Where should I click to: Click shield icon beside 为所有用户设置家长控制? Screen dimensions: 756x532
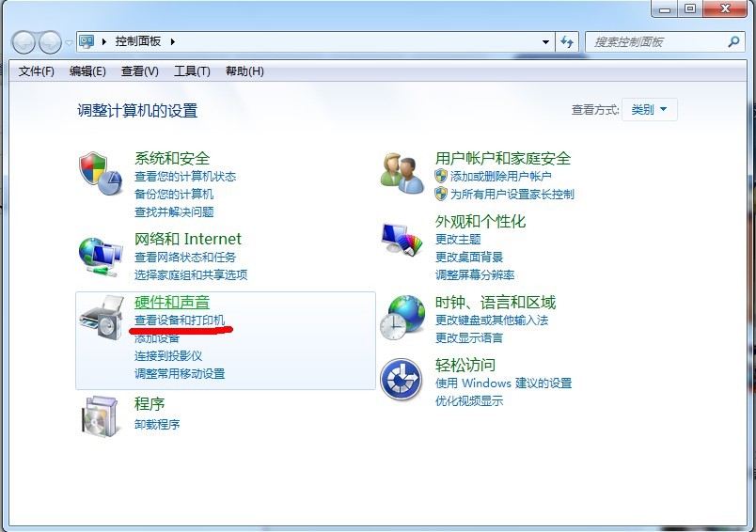[441, 194]
